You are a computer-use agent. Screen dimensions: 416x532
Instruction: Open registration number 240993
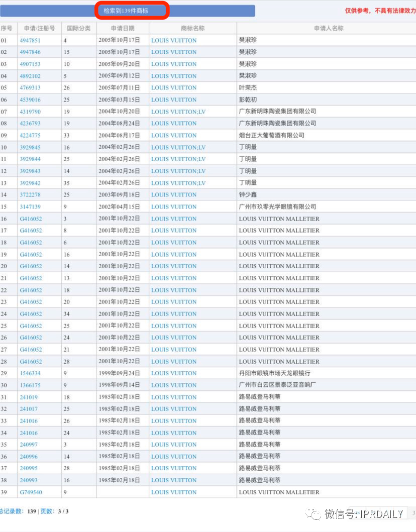[29, 480]
